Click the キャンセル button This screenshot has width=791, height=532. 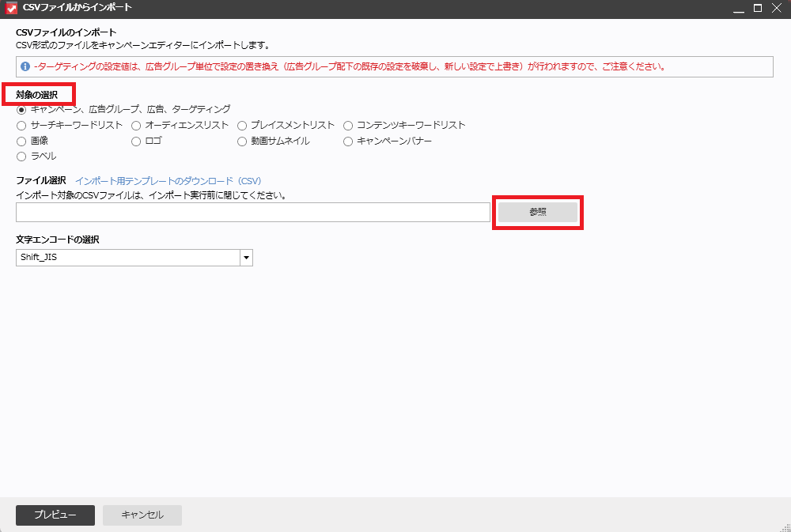coord(142,515)
